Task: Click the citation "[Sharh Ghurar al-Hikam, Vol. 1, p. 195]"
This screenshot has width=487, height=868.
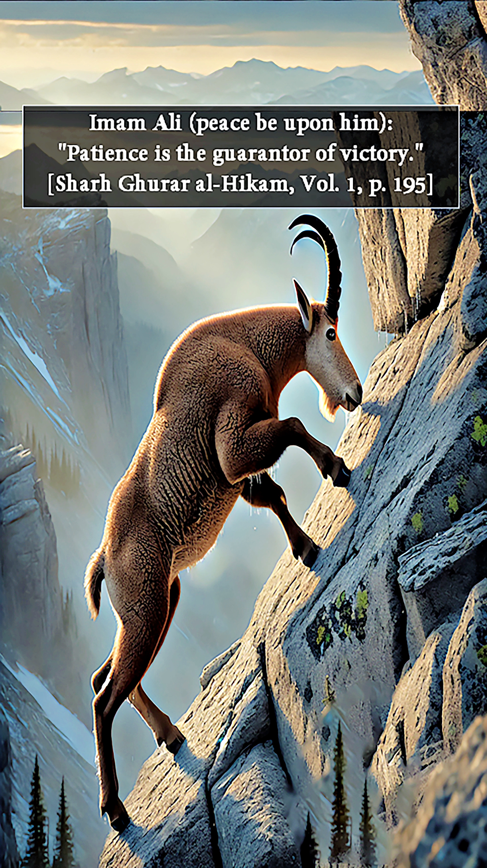Action: pyautogui.click(x=241, y=184)
